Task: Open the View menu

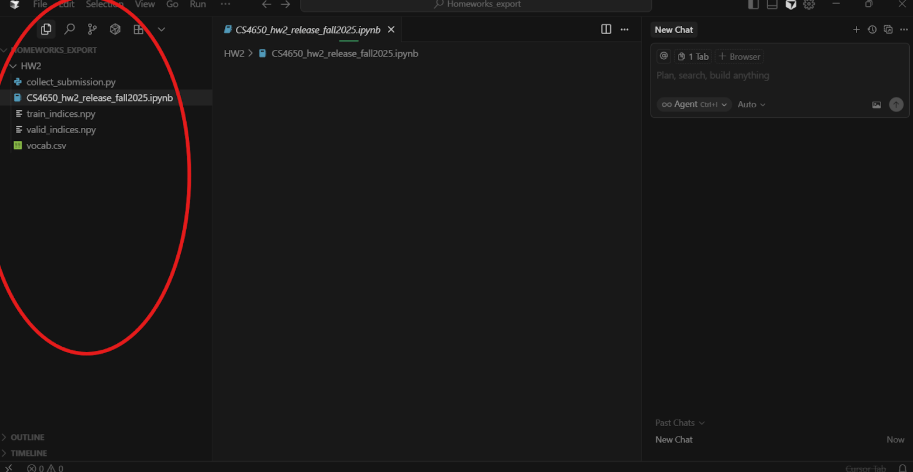Action: [x=144, y=4]
